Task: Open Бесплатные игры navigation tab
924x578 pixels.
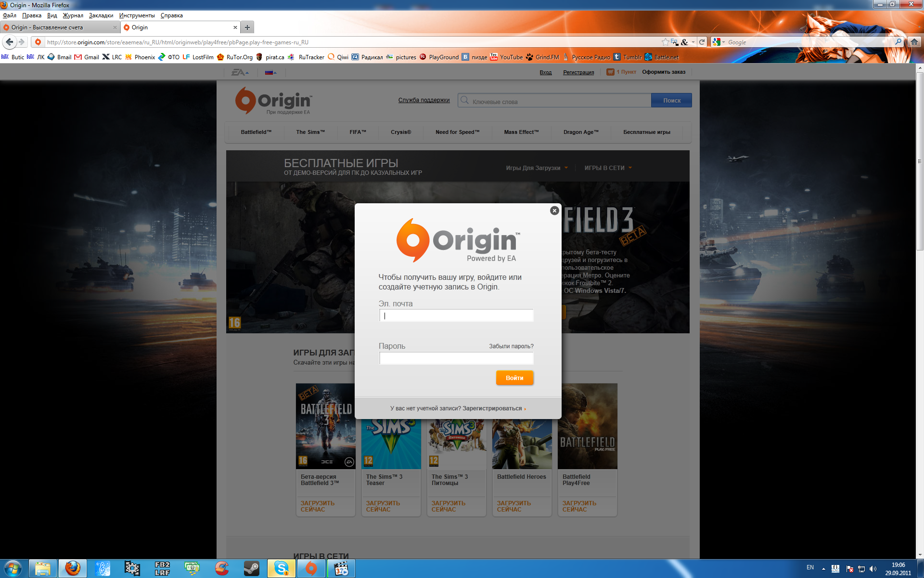Action: [647, 132]
